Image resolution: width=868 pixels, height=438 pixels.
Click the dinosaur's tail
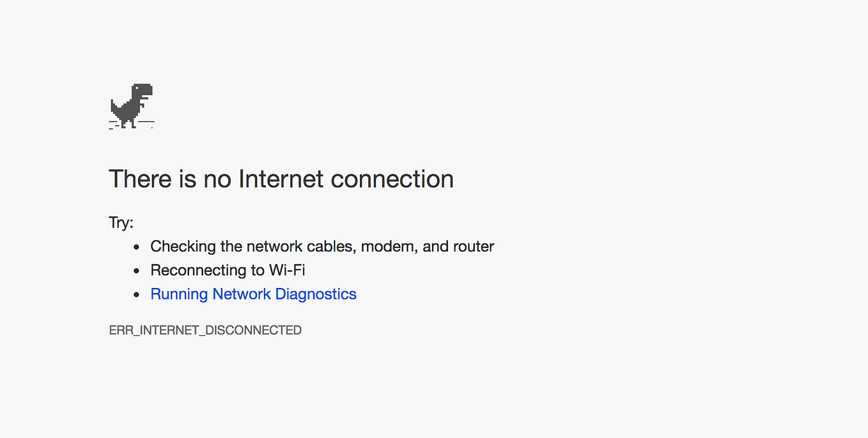point(115,107)
